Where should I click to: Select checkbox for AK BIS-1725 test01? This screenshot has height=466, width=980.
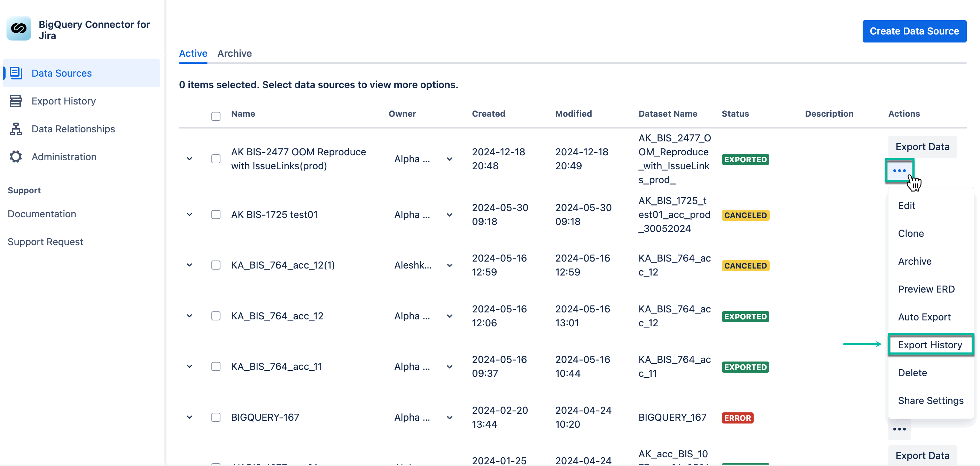point(216,215)
